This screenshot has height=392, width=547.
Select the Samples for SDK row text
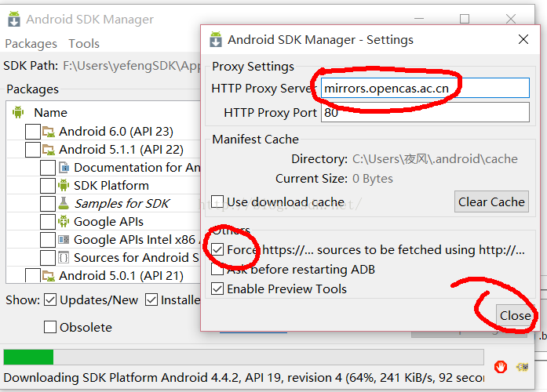(x=122, y=204)
